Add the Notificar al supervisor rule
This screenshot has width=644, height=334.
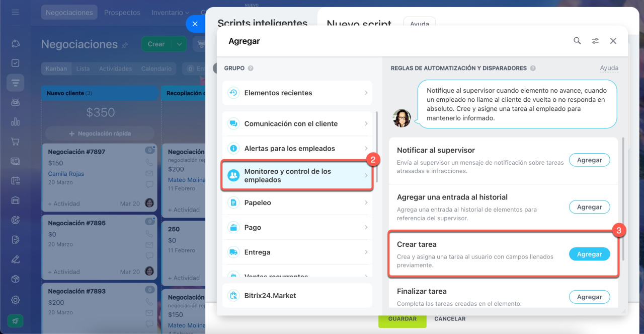(589, 160)
